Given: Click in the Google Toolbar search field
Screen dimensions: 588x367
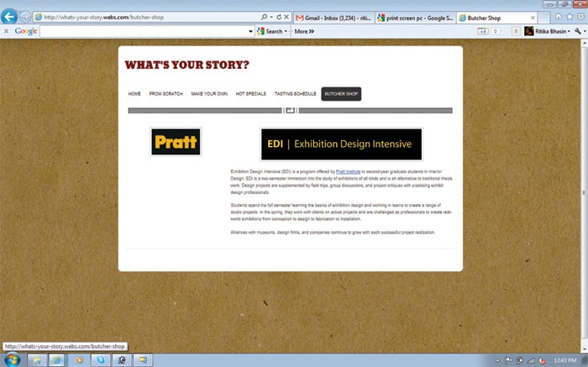Looking at the screenshot, I should pyautogui.click(x=144, y=31).
